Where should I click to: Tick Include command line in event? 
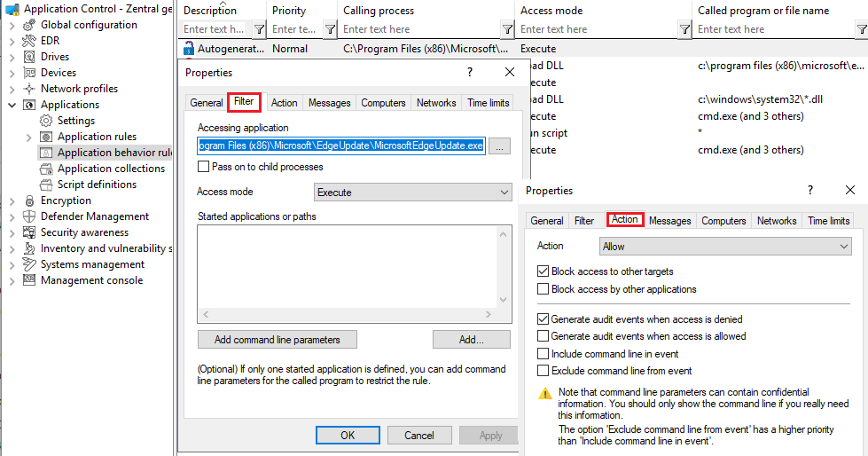543,354
